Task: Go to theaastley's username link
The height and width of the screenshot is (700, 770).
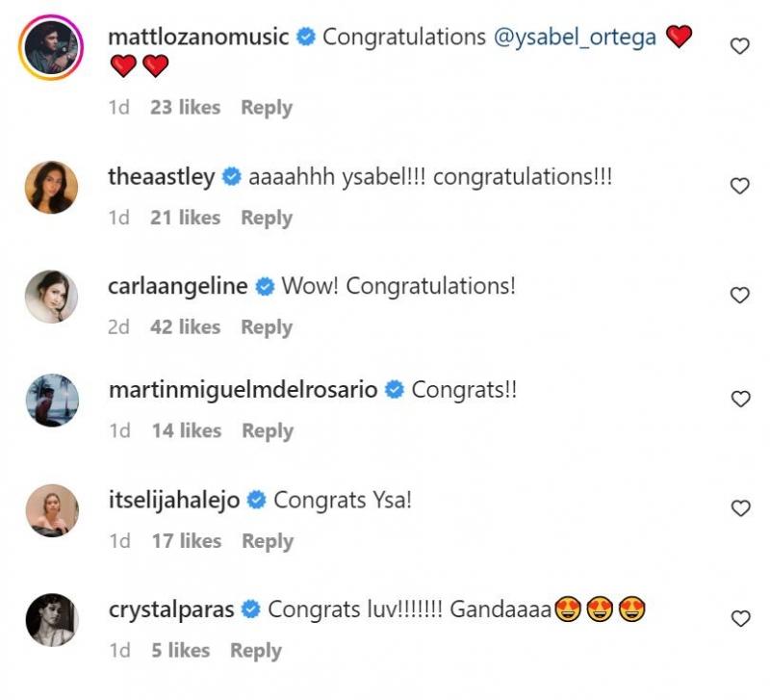Action: (x=162, y=178)
